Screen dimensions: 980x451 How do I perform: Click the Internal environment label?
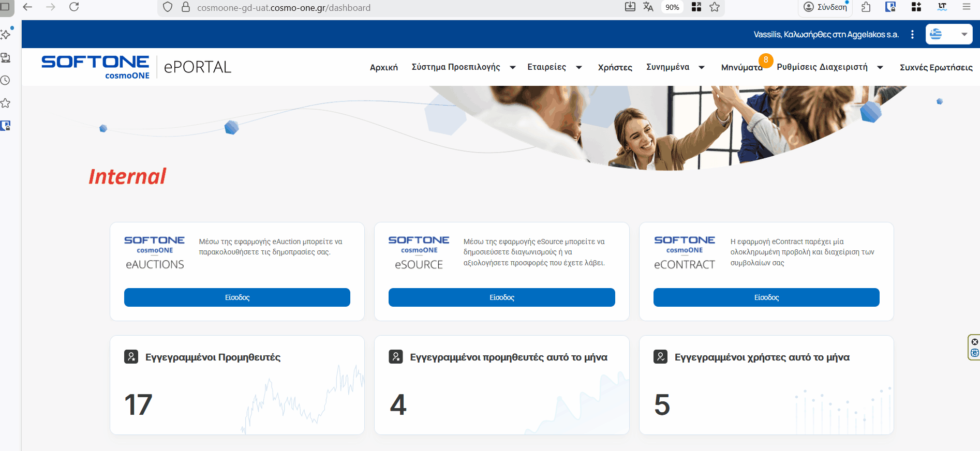pos(127,176)
